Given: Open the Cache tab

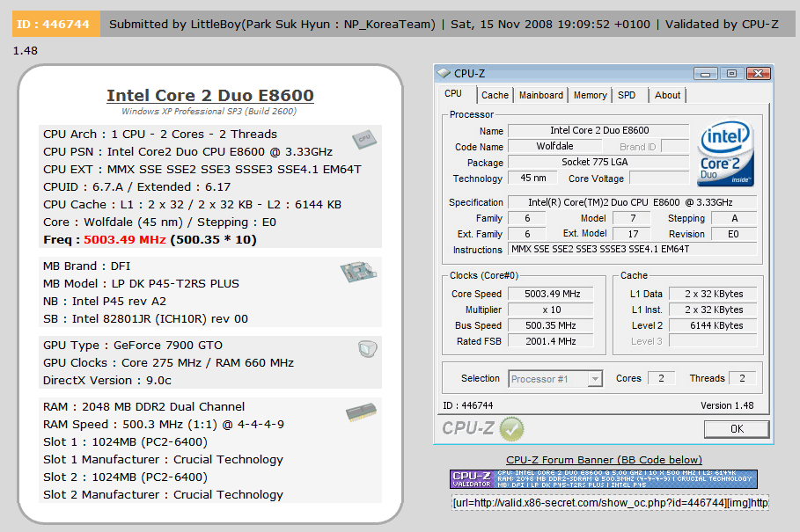Looking at the screenshot, I should [x=495, y=95].
